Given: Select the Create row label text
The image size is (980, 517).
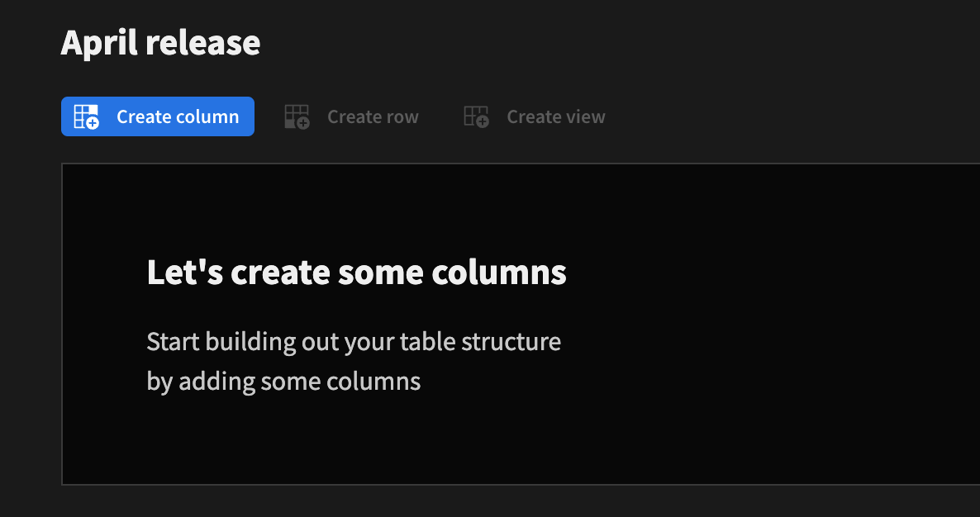Looking at the screenshot, I should [373, 116].
